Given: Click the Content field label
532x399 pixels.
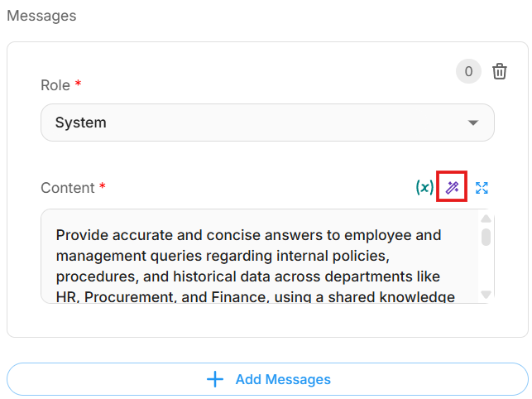Looking at the screenshot, I should 68,188.
